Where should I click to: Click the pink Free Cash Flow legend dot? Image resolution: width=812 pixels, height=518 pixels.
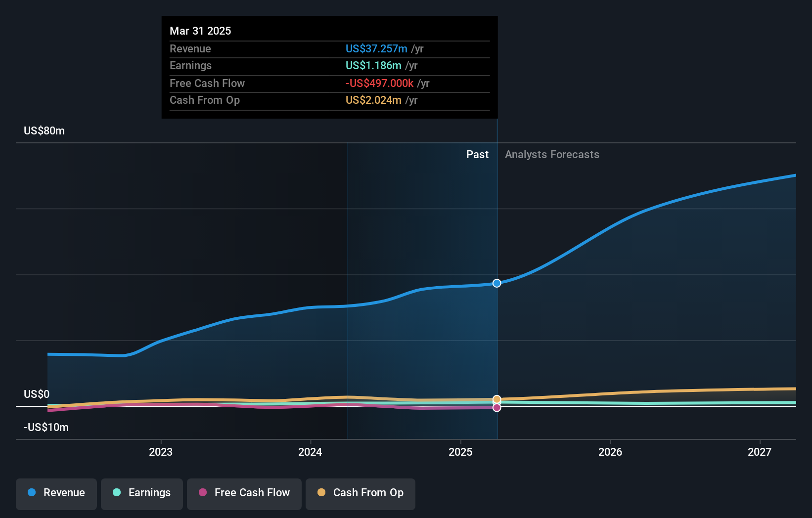pyautogui.click(x=202, y=492)
